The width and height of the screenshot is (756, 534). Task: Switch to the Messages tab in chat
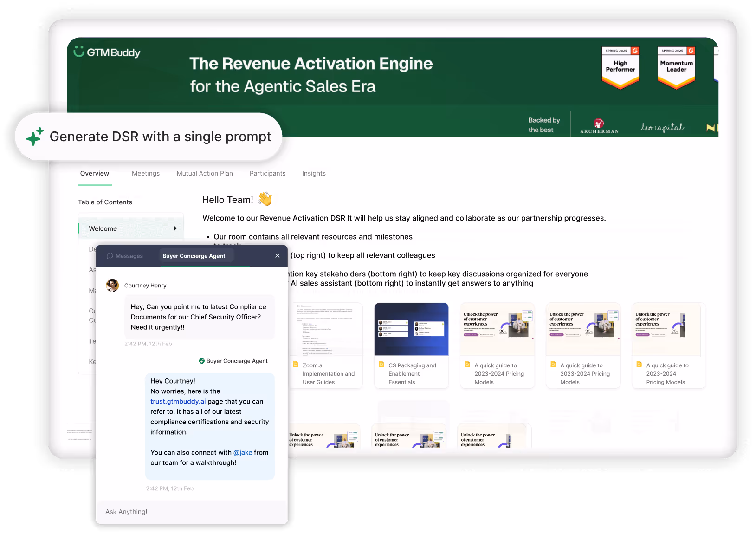click(125, 256)
